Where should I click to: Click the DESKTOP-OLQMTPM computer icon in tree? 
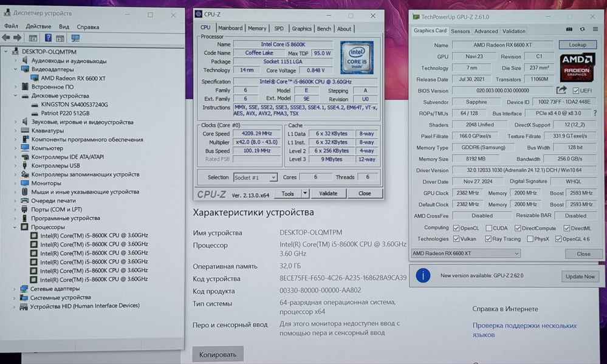(16, 52)
